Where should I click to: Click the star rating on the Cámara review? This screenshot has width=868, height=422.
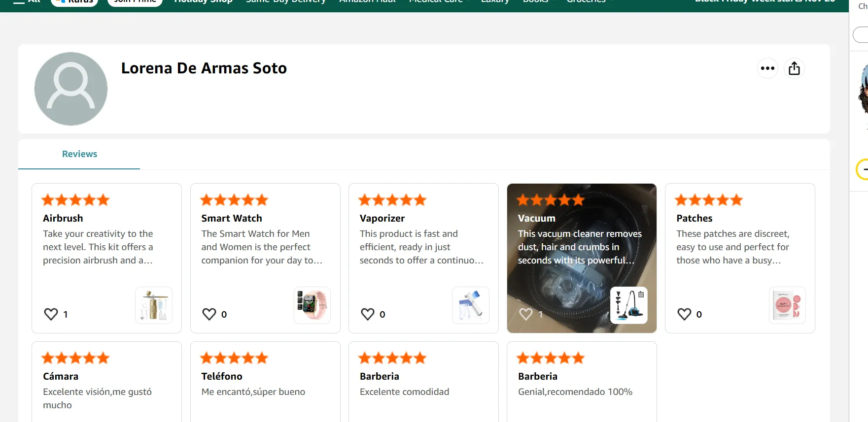pos(75,358)
